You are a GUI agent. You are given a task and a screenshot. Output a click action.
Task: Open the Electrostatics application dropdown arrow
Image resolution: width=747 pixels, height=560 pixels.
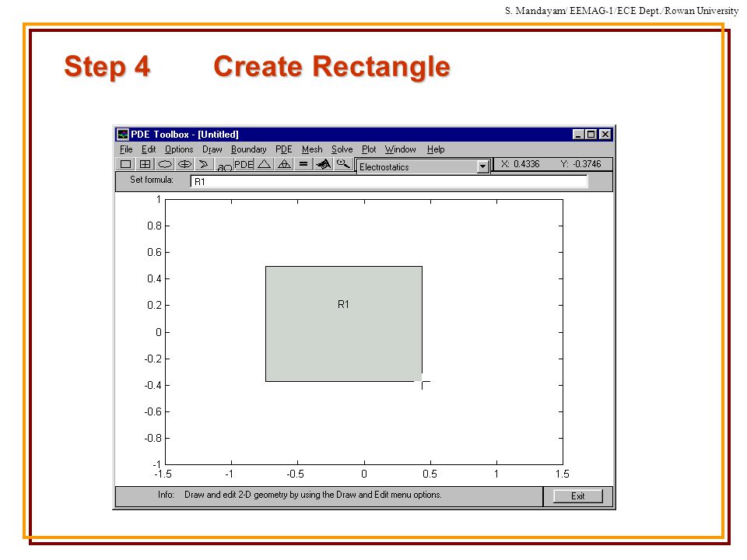(x=482, y=166)
